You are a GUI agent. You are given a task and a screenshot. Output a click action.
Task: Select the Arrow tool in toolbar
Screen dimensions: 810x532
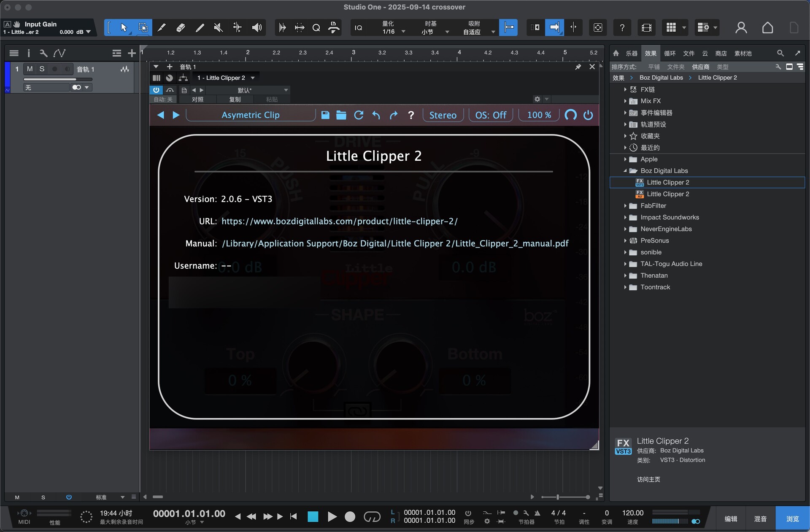[x=123, y=28]
